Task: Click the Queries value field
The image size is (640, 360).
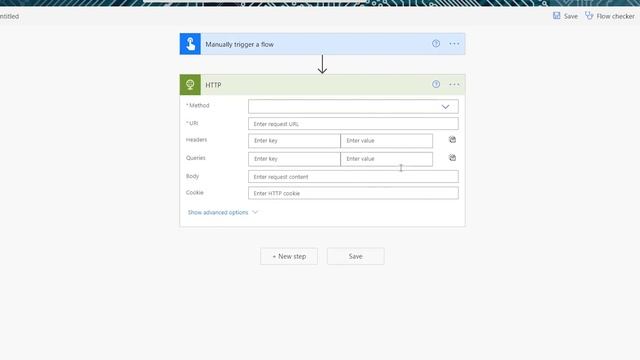Action: (387, 159)
